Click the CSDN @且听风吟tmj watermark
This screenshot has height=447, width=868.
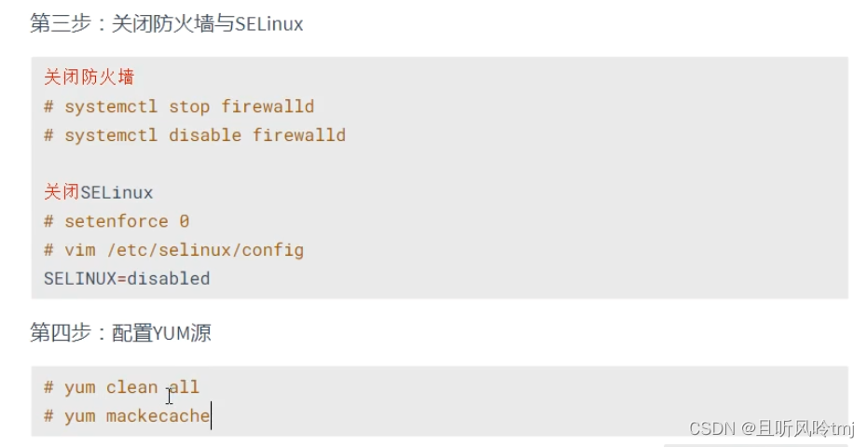click(769, 428)
